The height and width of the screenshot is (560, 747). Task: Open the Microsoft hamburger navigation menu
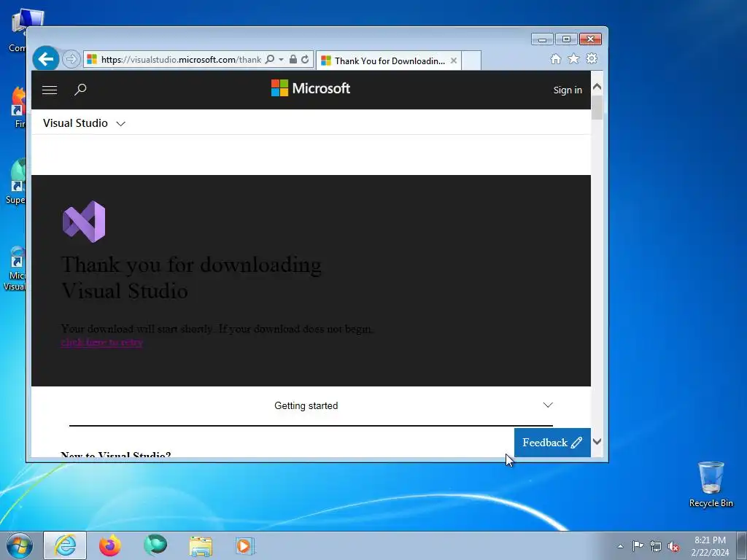[x=50, y=90]
